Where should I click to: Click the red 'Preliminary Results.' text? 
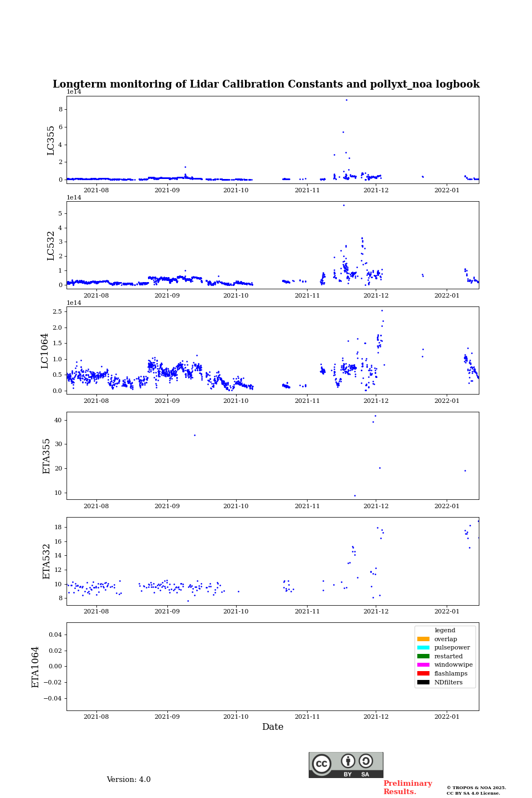coord(407,787)
